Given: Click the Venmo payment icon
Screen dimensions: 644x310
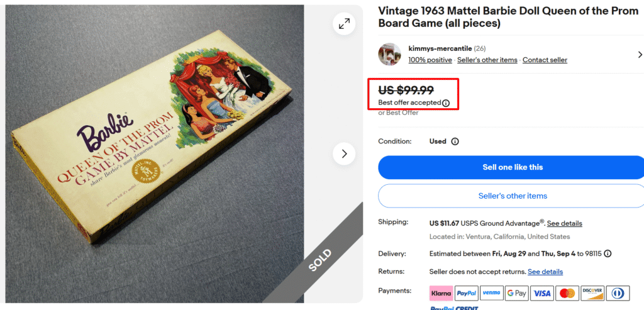Looking at the screenshot, I should point(491,293).
